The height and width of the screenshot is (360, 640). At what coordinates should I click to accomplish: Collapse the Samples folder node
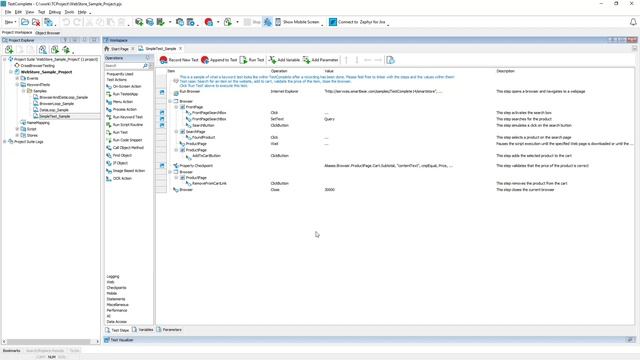[23, 91]
